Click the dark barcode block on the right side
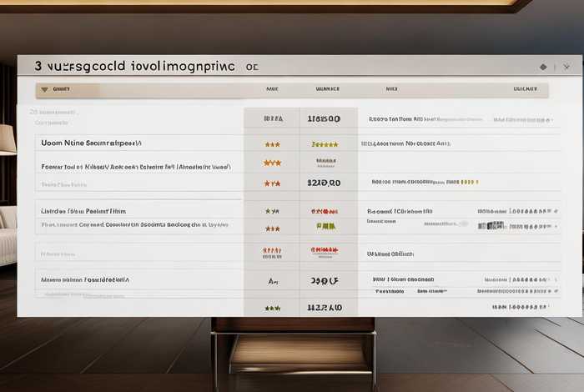The width and height of the screenshot is (584, 392). coord(495,225)
